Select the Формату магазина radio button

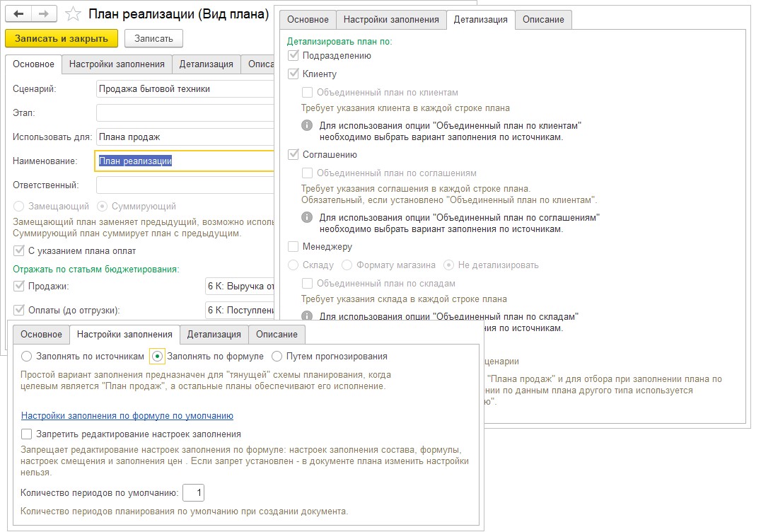tap(347, 265)
